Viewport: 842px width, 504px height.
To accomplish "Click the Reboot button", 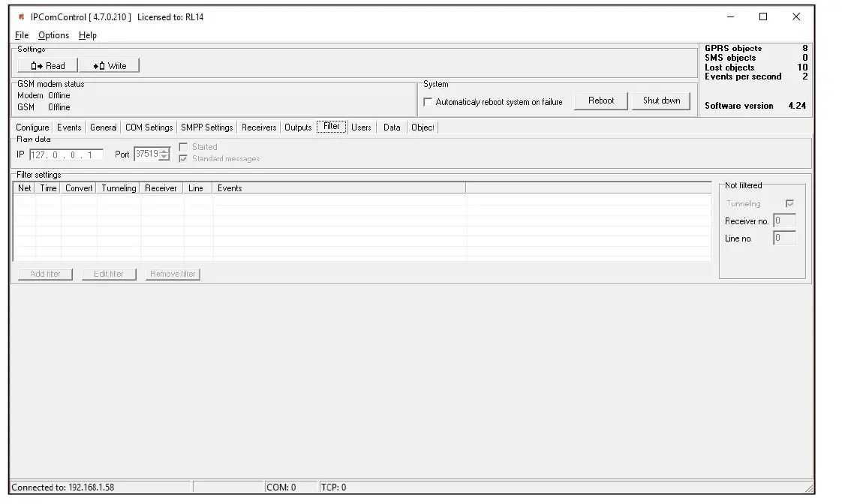I will click(600, 100).
